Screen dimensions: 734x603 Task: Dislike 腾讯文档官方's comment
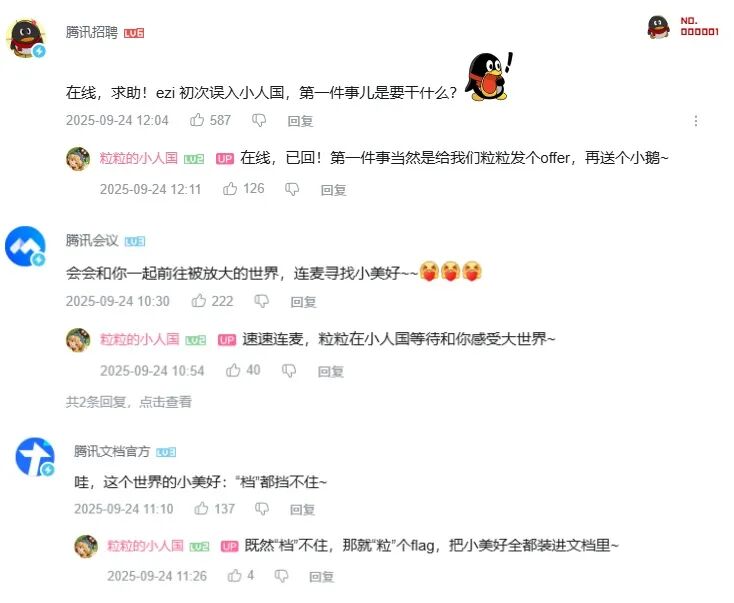tap(262, 509)
